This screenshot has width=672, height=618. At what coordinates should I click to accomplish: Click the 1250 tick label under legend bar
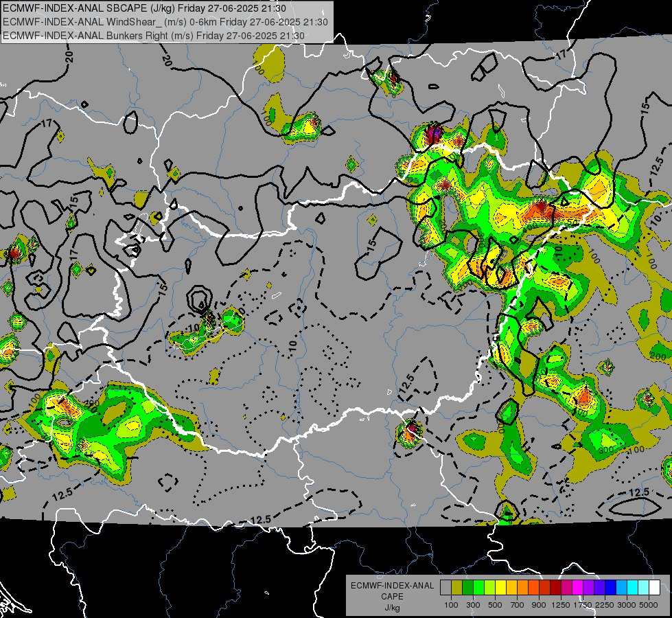pos(561,605)
